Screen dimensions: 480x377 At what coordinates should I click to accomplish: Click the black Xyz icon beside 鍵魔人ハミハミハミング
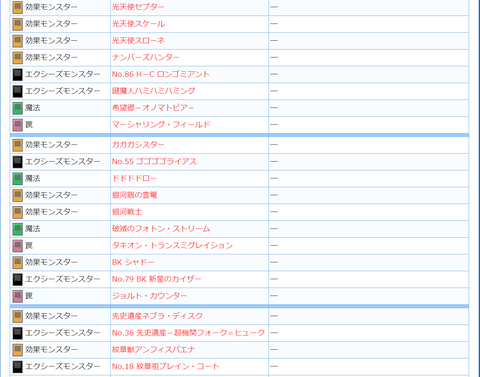[17, 91]
